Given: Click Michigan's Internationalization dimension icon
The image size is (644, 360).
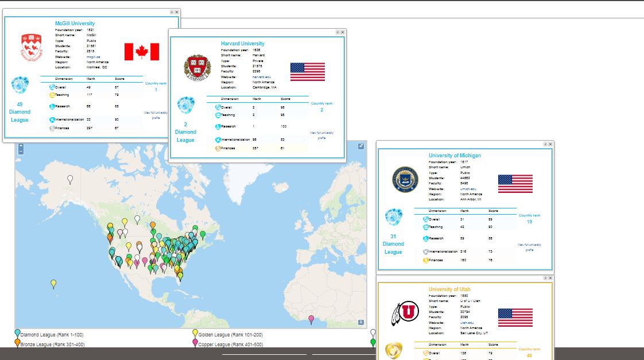Looking at the screenshot, I should tap(426, 251).
